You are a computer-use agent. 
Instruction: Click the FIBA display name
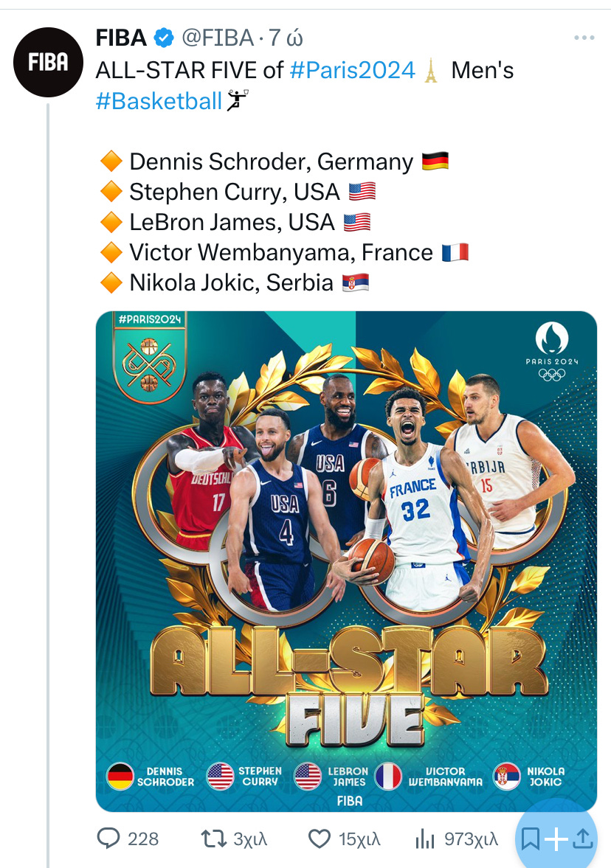pyautogui.click(x=121, y=38)
